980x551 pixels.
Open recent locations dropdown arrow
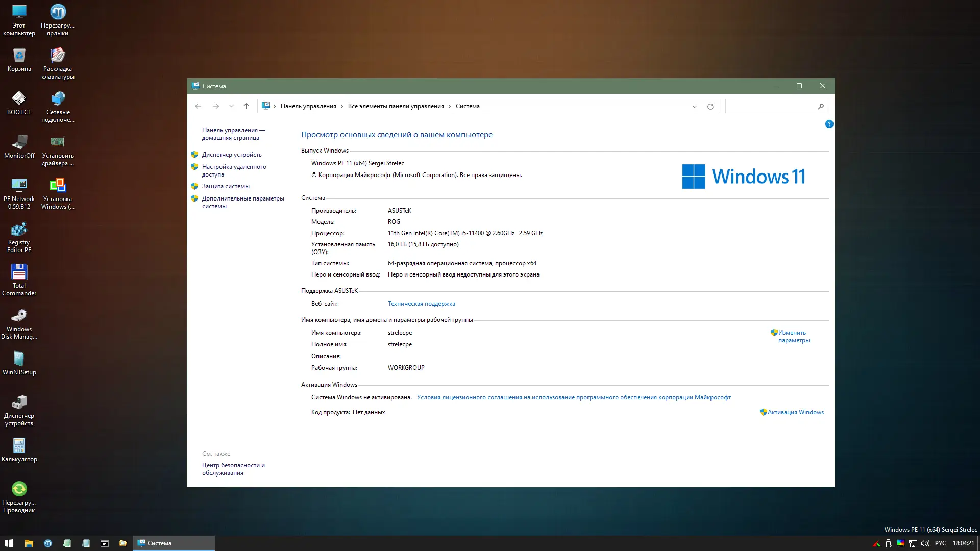pos(231,106)
